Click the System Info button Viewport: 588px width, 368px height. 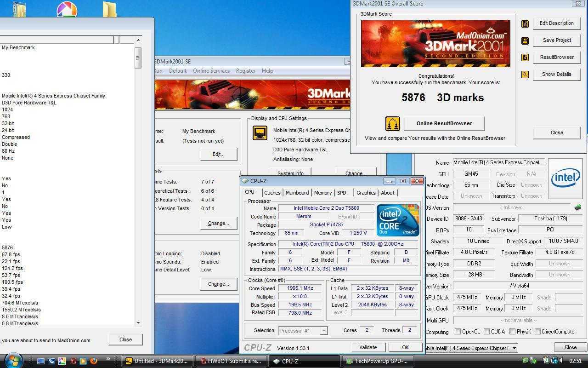point(290,173)
